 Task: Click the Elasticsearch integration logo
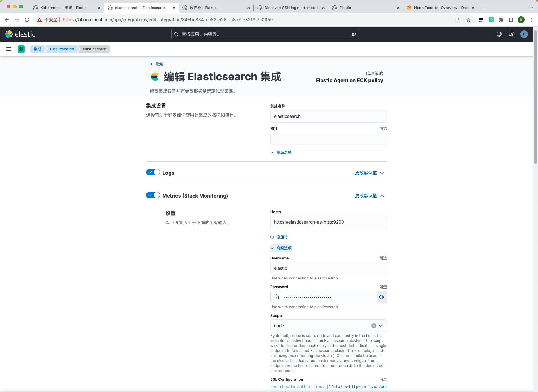point(155,77)
